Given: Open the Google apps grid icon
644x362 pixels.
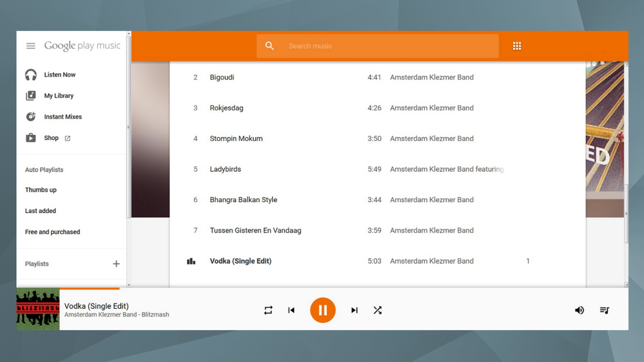Looking at the screenshot, I should 517,46.
